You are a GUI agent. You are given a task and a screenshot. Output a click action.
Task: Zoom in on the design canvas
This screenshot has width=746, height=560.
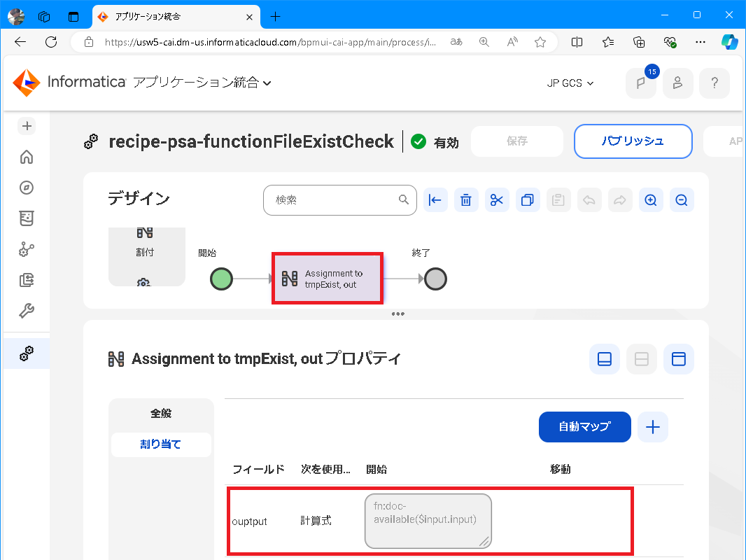650,199
